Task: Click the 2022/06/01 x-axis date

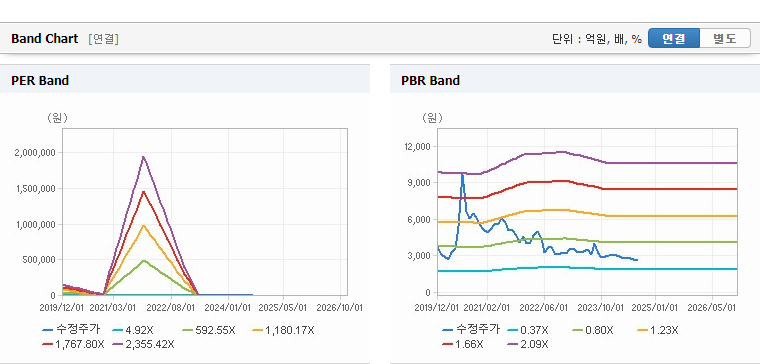Action: (544, 307)
